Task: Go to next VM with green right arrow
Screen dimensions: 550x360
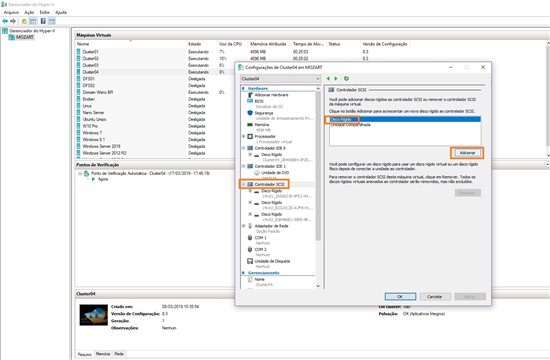Action: click(x=336, y=79)
